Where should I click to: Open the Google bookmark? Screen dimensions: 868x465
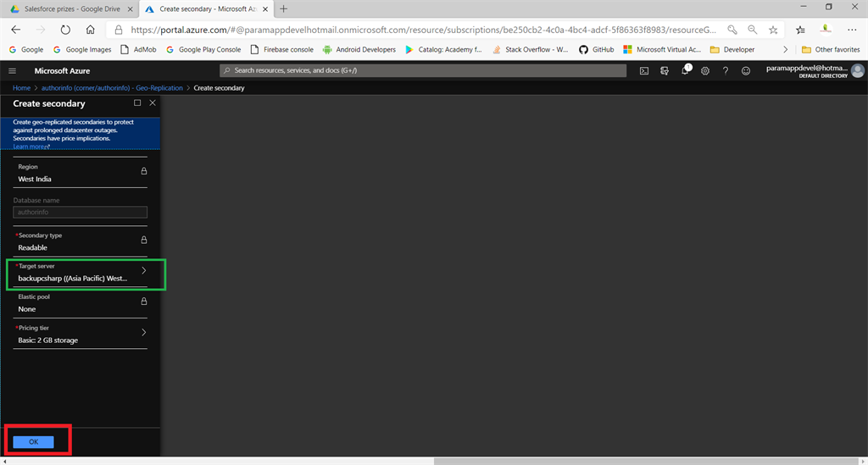[26, 50]
